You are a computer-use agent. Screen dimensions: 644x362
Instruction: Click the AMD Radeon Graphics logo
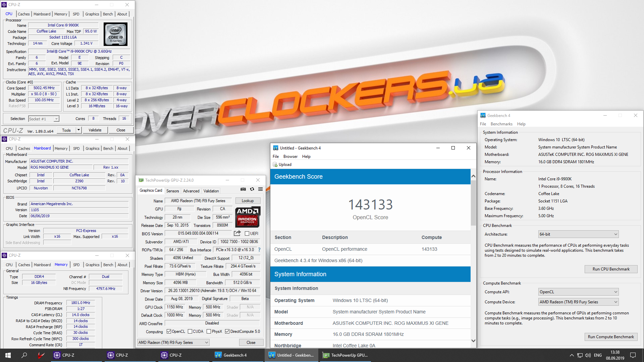tap(248, 217)
